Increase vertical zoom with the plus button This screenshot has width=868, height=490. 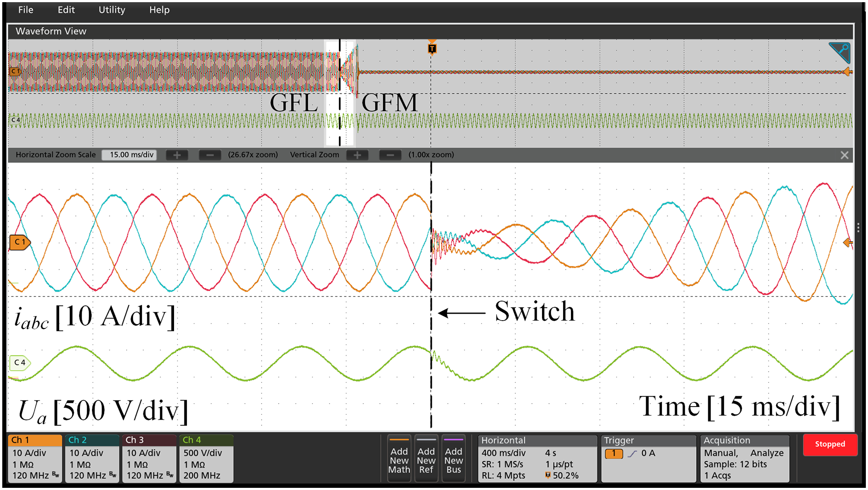[357, 155]
